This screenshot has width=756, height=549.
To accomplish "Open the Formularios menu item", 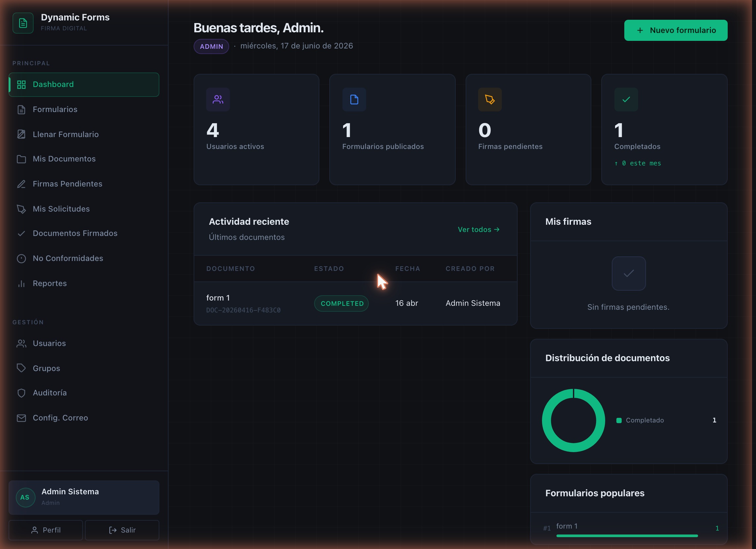I will 84,109.
